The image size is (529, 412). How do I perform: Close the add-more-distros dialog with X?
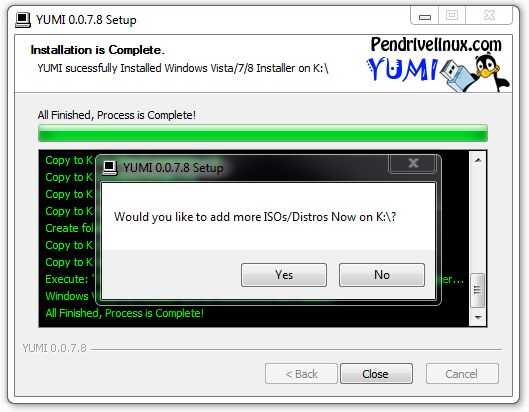pyautogui.click(x=413, y=163)
